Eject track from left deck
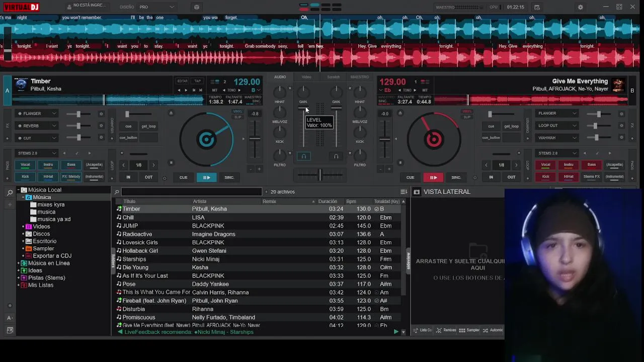 click(x=171, y=113)
